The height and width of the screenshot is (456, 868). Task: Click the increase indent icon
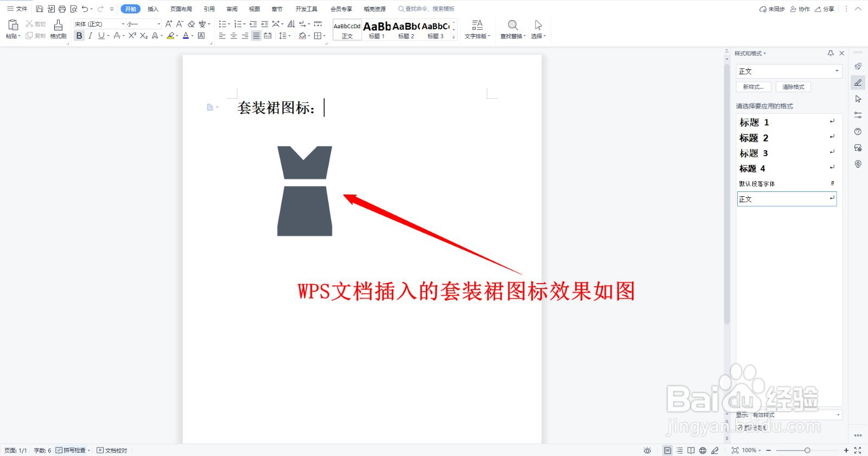tap(265, 24)
